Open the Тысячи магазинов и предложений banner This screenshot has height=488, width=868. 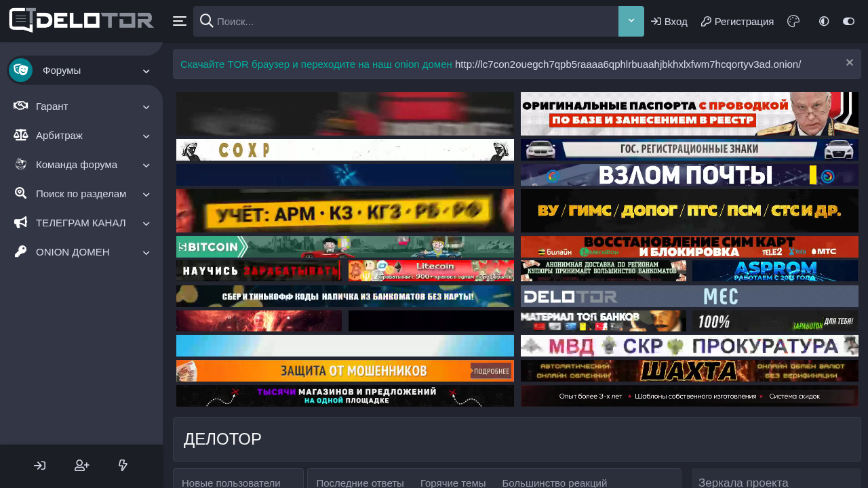345,396
